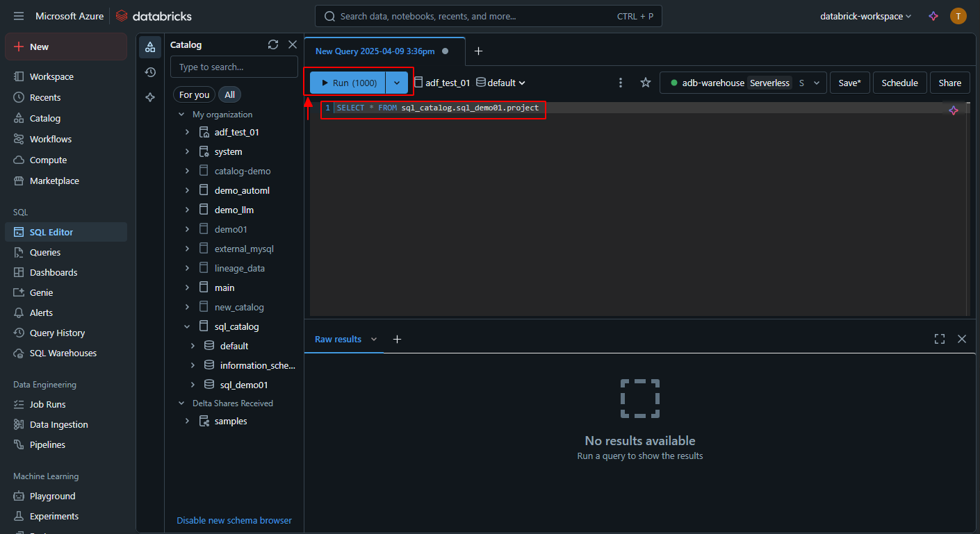Open the kebab menu next to the star
The image size is (980, 534).
621,83
